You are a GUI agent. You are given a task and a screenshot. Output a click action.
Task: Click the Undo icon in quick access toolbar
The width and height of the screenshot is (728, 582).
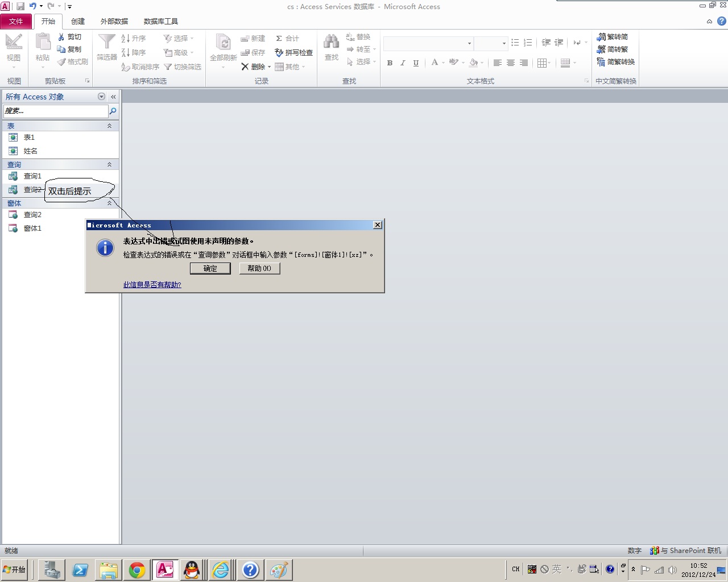32,6
